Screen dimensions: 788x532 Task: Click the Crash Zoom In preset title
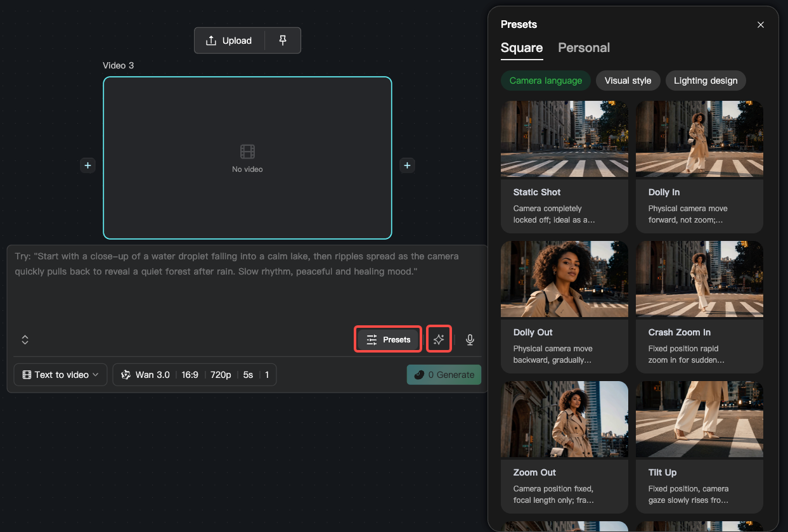680,332
